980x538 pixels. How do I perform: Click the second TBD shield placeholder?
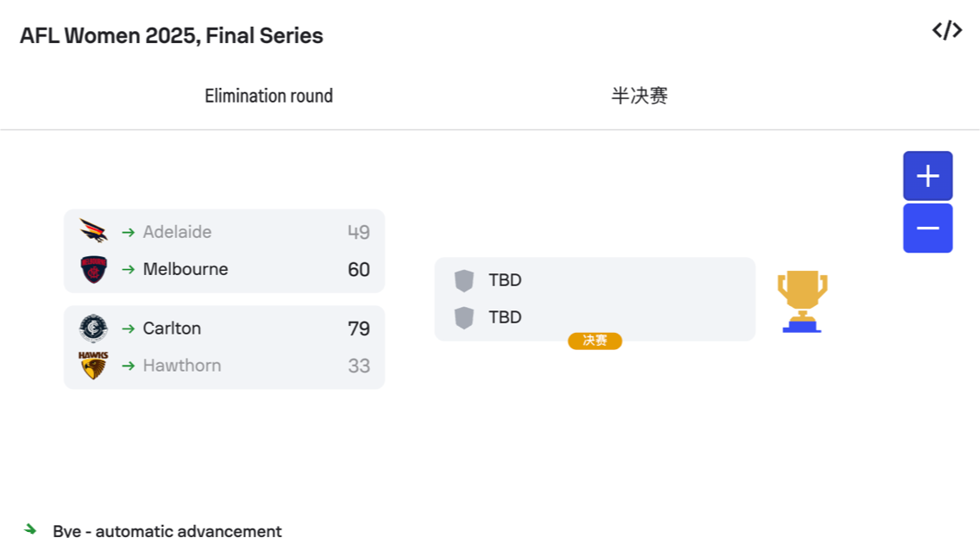click(464, 317)
